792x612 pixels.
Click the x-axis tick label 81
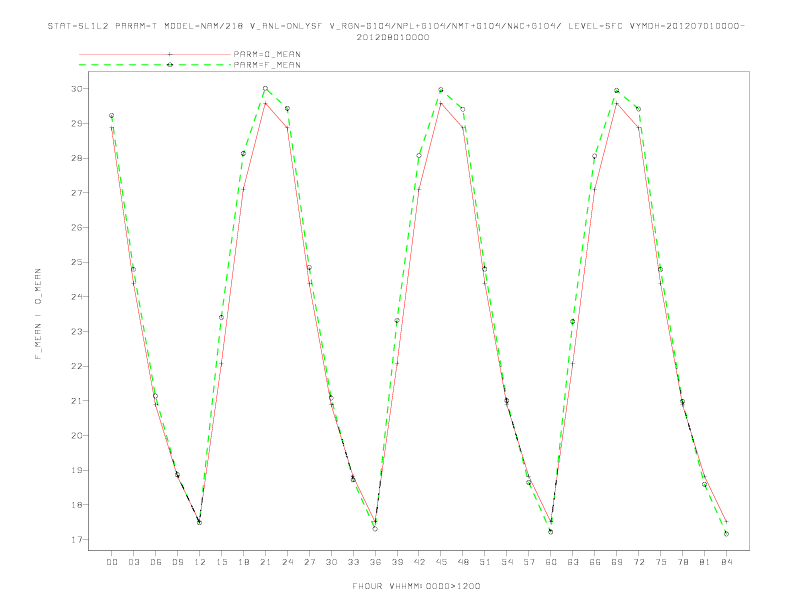point(705,562)
